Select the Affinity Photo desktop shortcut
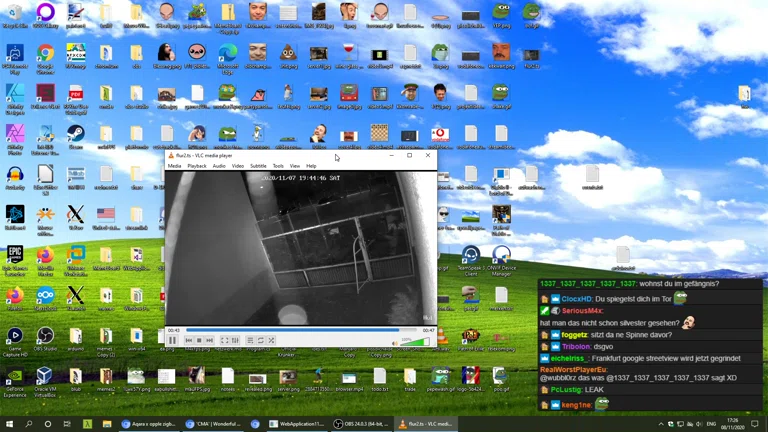 point(15,140)
